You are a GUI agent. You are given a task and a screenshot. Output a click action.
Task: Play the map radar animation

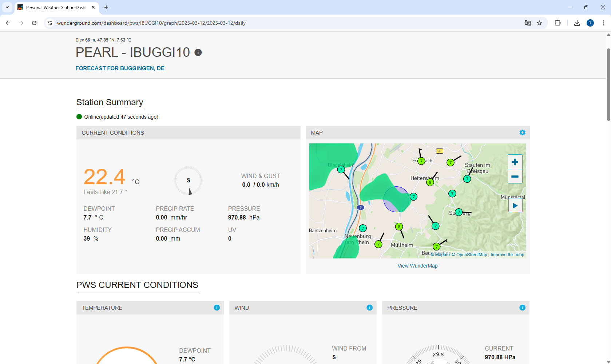pos(515,206)
